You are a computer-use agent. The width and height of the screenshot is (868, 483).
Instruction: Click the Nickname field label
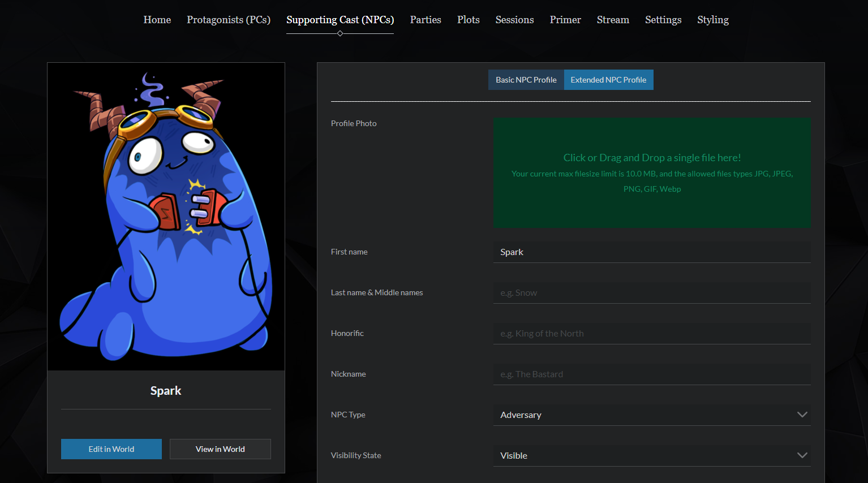349,374
